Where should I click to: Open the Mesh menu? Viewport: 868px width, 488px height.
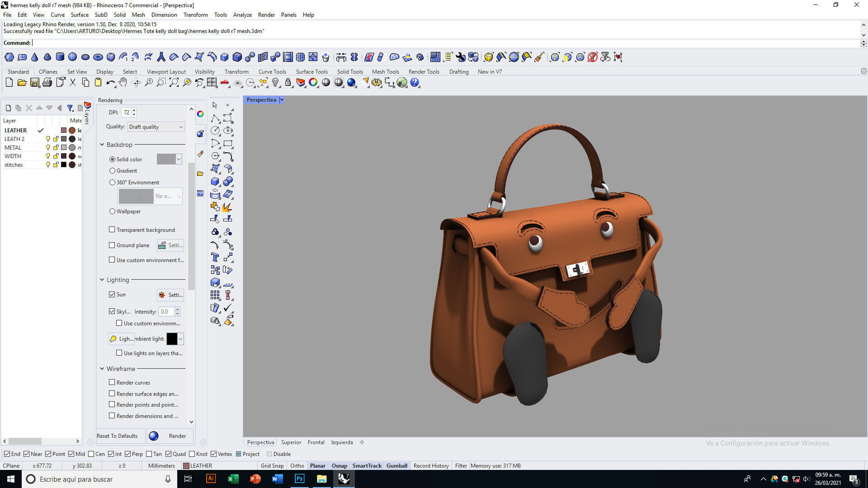(x=138, y=15)
